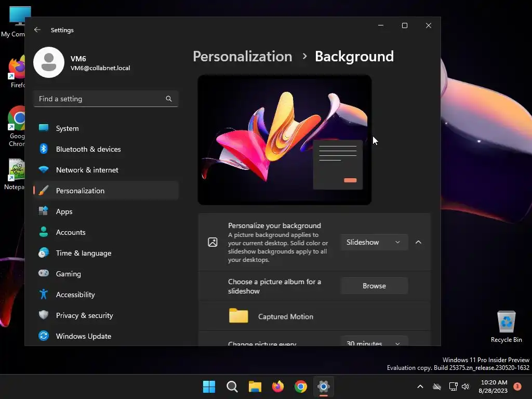Image resolution: width=532 pixels, height=399 pixels.
Task: Open Time & language settings
Action: click(x=106, y=253)
